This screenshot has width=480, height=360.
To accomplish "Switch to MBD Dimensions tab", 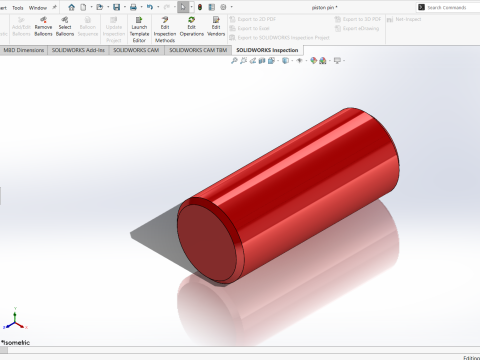I will pos(24,50).
